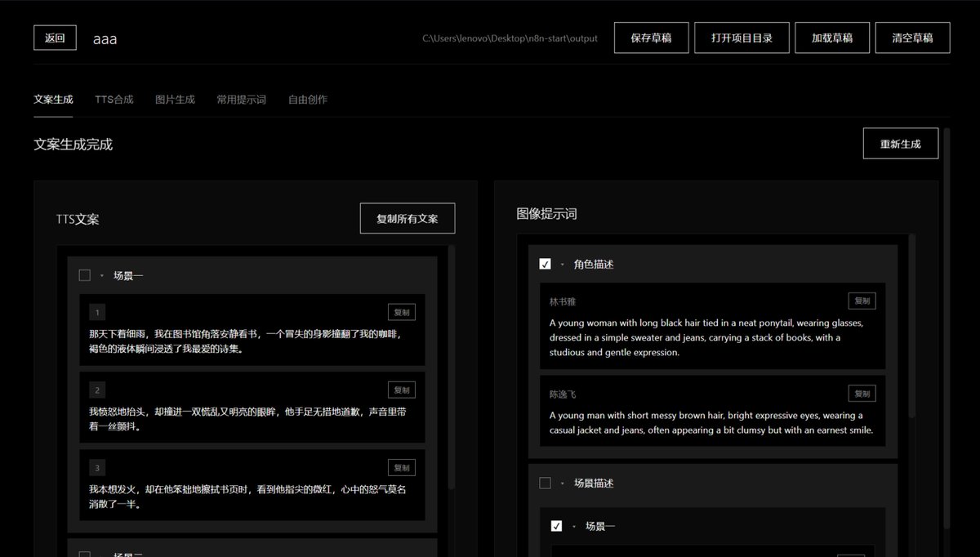
Task: Copy sentence 2 of 场景一 TTS text
Action: tap(401, 390)
